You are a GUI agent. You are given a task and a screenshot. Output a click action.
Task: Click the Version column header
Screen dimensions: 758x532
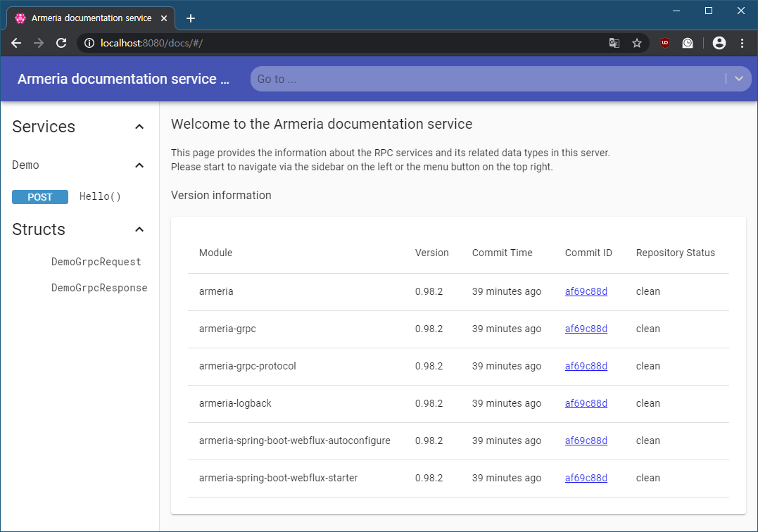coord(431,253)
